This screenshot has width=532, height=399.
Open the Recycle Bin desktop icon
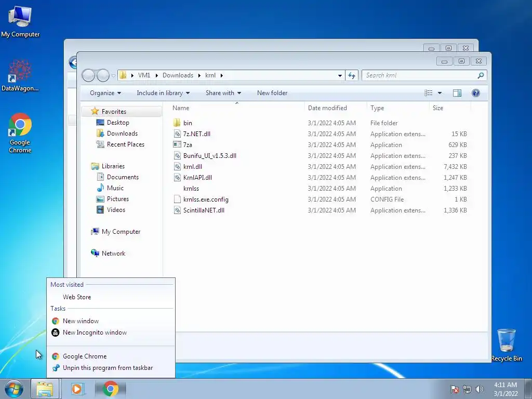(x=507, y=345)
